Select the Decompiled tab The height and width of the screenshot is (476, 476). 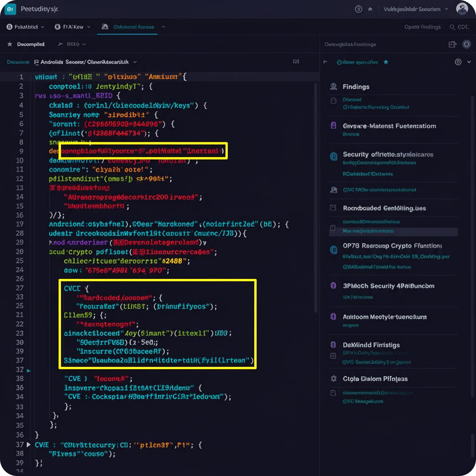[x=31, y=44]
